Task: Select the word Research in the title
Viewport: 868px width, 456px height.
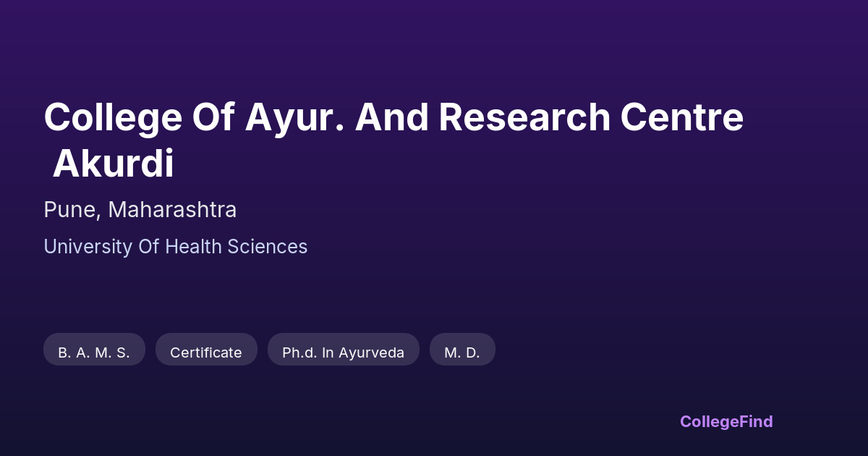Action: click(x=524, y=117)
